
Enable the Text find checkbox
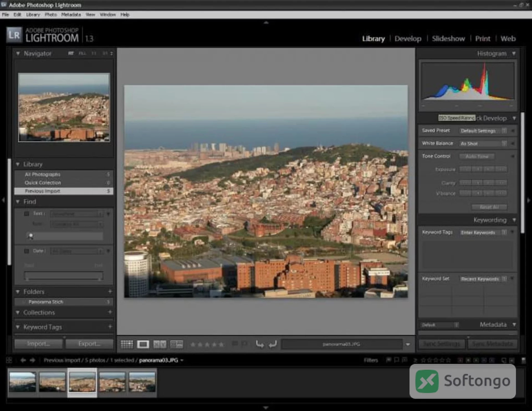pos(27,214)
